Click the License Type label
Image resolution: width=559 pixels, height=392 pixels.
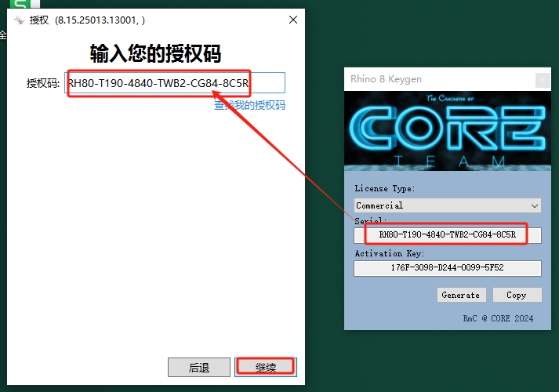(385, 188)
